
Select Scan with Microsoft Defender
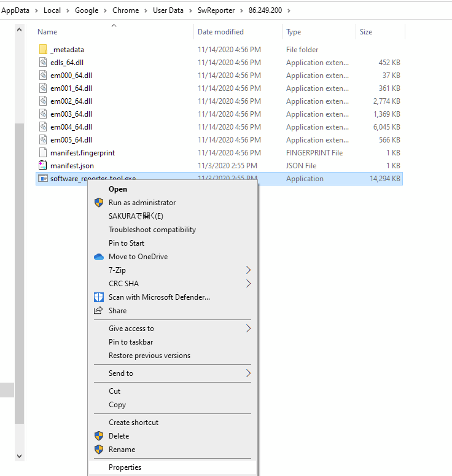click(x=173, y=297)
